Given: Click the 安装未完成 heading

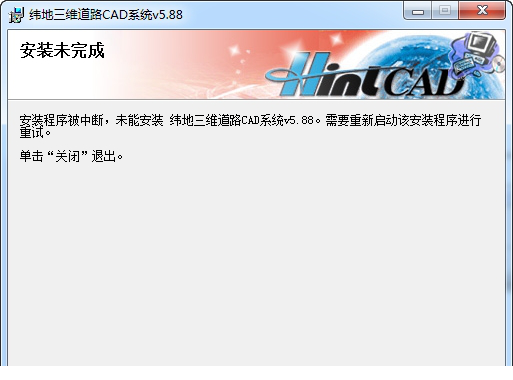Looking at the screenshot, I should 62,51.
